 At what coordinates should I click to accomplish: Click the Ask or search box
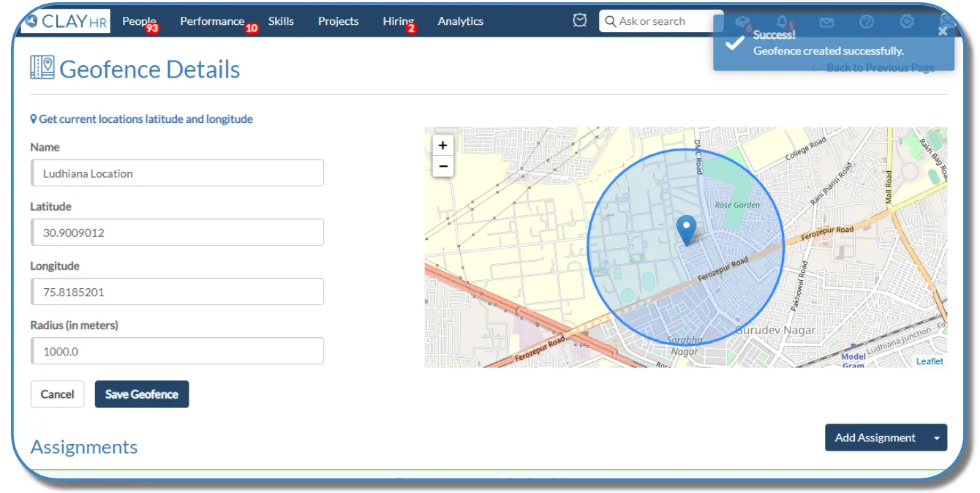click(x=661, y=21)
